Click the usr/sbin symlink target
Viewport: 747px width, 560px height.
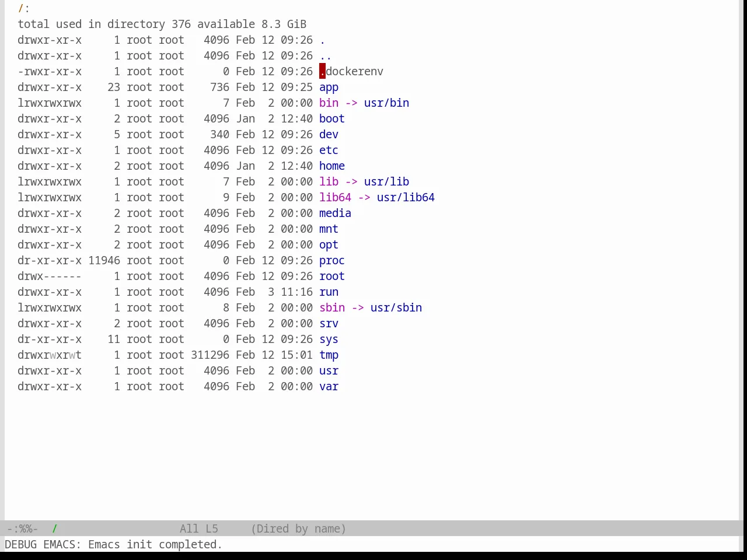pyautogui.click(x=396, y=308)
